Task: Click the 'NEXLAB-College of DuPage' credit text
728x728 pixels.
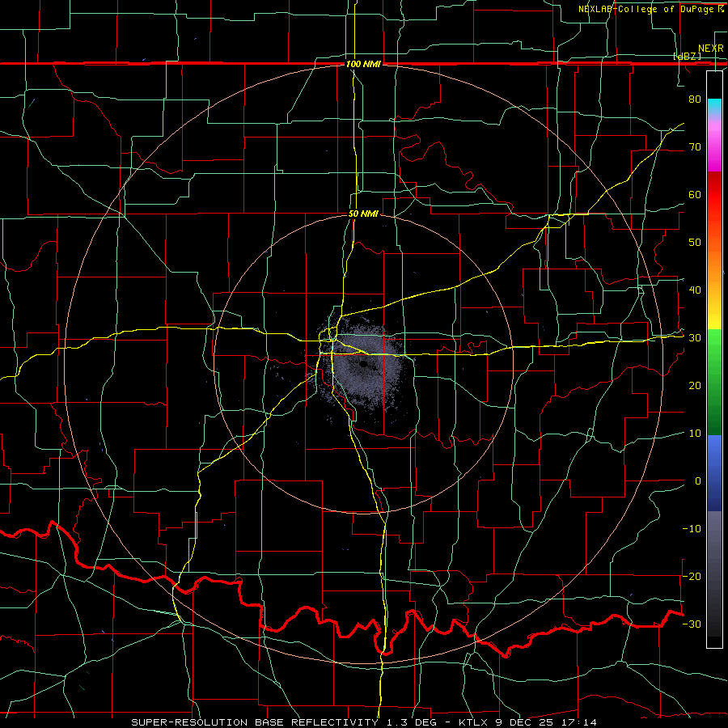Action: click(x=645, y=9)
